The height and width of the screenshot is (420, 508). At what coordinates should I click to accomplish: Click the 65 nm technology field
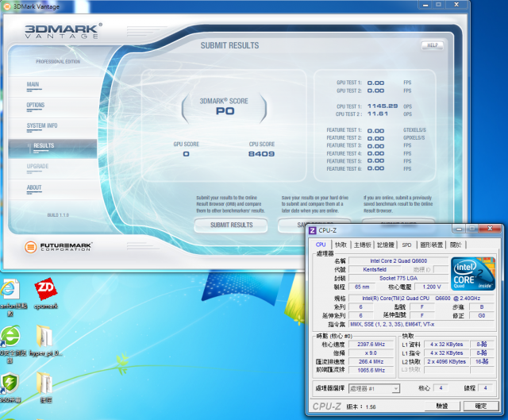(362, 287)
